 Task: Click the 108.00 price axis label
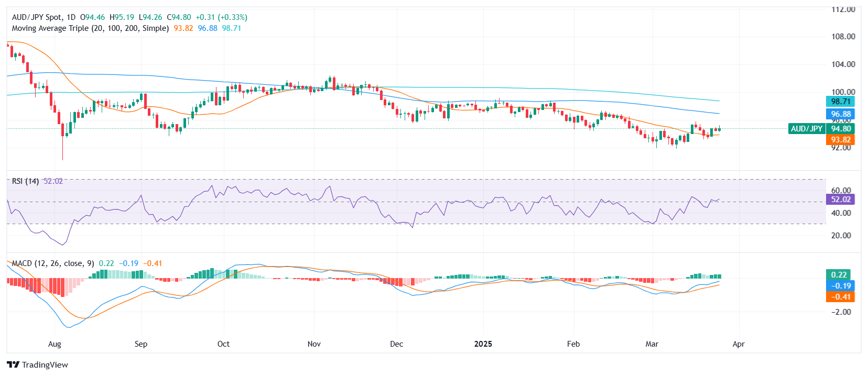(x=843, y=37)
